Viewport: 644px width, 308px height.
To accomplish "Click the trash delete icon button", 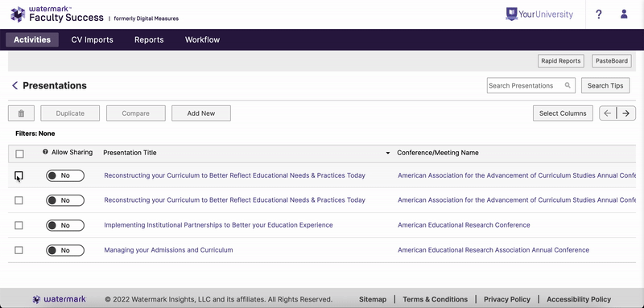I will (21, 113).
